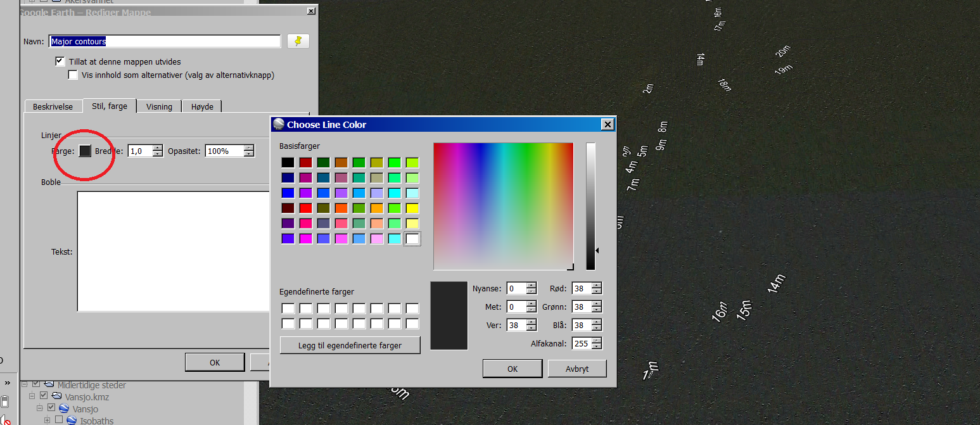Click into the Opasitet percentage field
Image resolution: width=980 pixels, height=425 pixels.
point(225,151)
